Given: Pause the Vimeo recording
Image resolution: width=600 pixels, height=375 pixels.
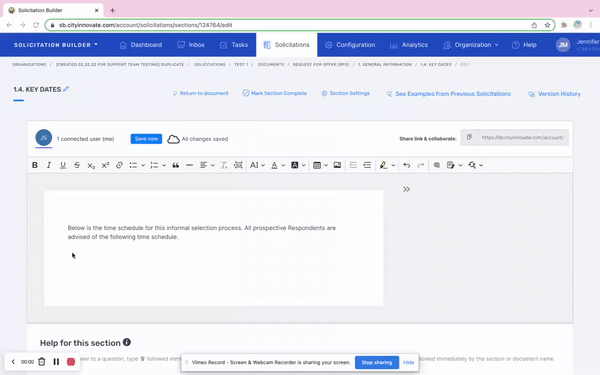Looking at the screenshot, I should [56, 362].
